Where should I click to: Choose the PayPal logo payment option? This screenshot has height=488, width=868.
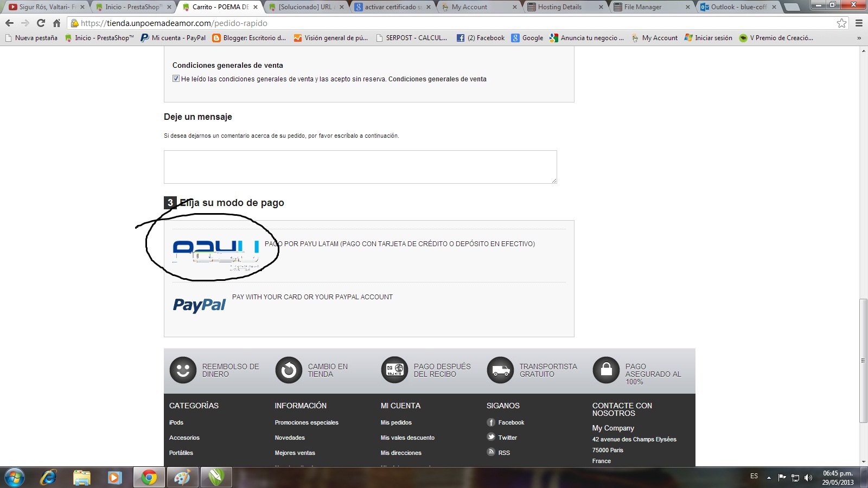pos(199,305)
